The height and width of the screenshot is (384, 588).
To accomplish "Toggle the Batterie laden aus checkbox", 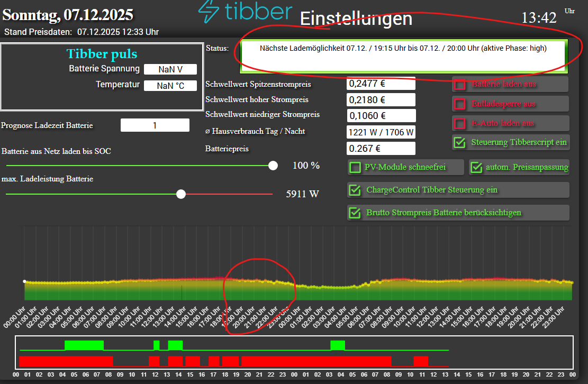I will click(460, 84).
